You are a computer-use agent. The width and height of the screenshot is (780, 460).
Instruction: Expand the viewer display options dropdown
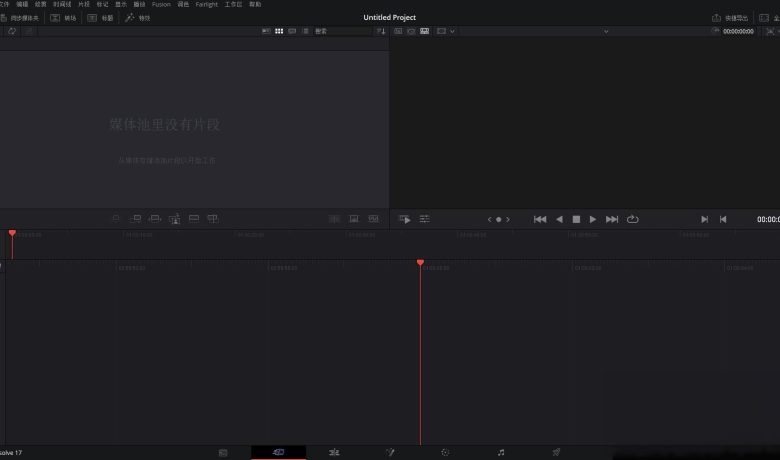point(446,31)
